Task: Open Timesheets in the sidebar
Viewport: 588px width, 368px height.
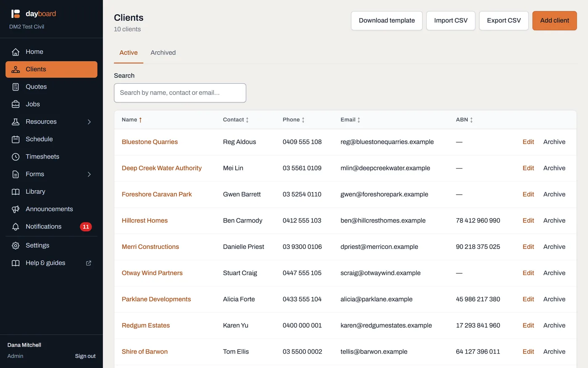Action: click(x=51, y=156)
